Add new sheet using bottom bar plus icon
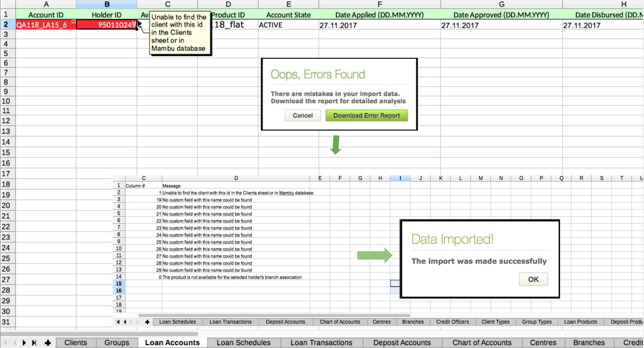This screenshot has height=348, width=644. (48, 343)
